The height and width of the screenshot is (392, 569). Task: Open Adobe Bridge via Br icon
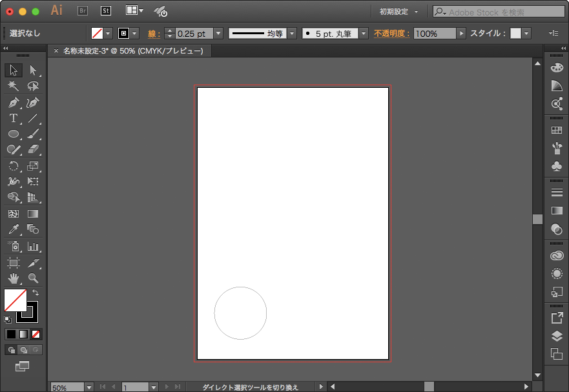[x=83, y=11]
